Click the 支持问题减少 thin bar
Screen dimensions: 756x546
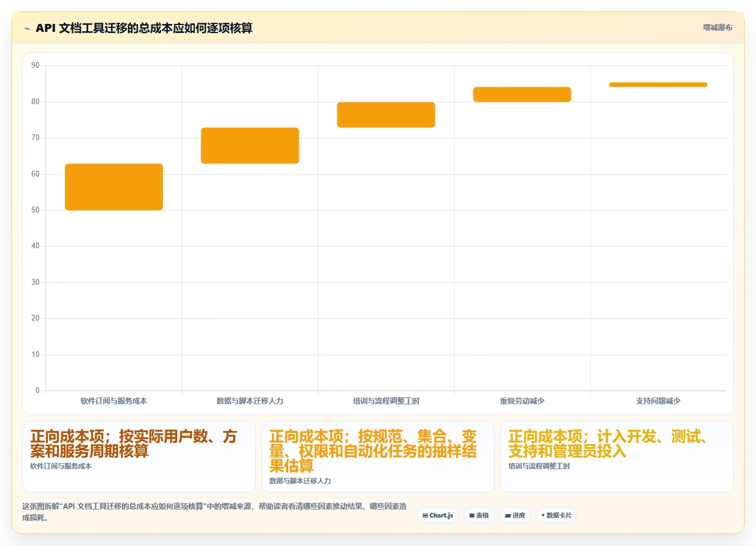658,85
